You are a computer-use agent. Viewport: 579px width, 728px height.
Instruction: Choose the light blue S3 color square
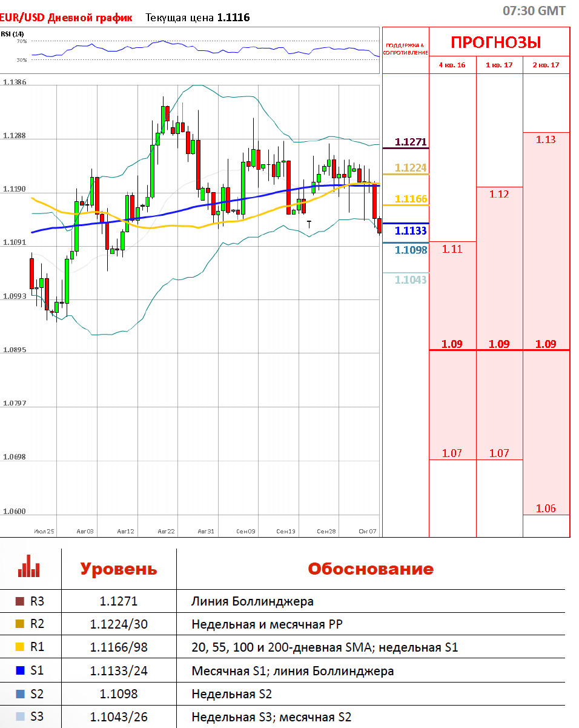19,716
